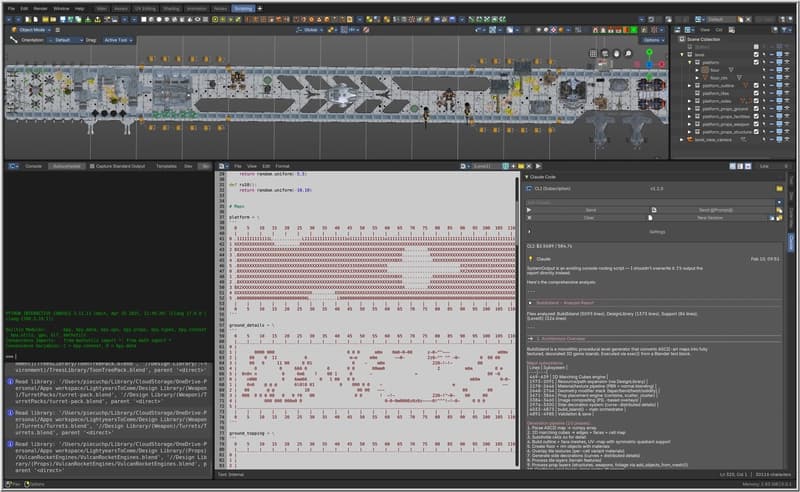This screenshot has width=800, height=492.
Task: Open the Object Mode dropdown
Action: 31,30
